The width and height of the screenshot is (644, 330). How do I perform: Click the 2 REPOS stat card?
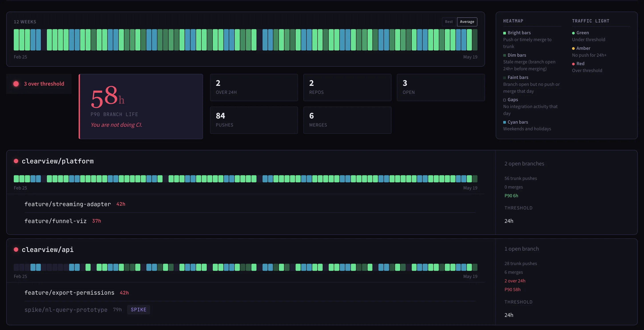[347, 87]
